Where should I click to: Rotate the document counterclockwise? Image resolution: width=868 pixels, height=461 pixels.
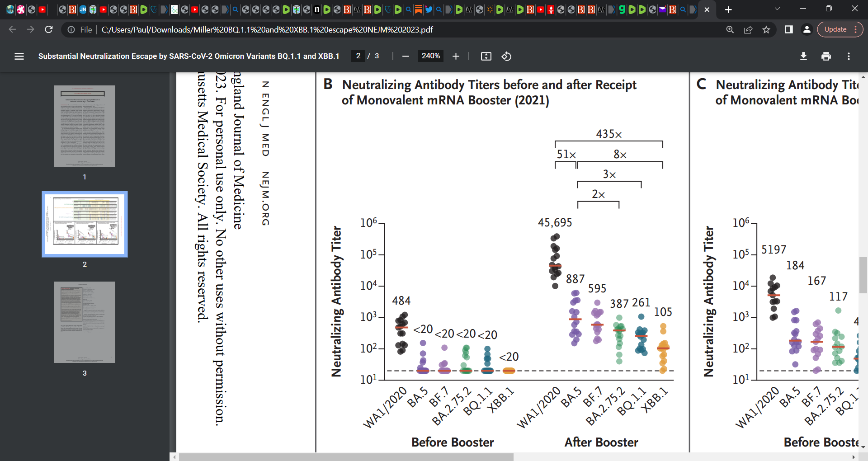pos(506,56)
